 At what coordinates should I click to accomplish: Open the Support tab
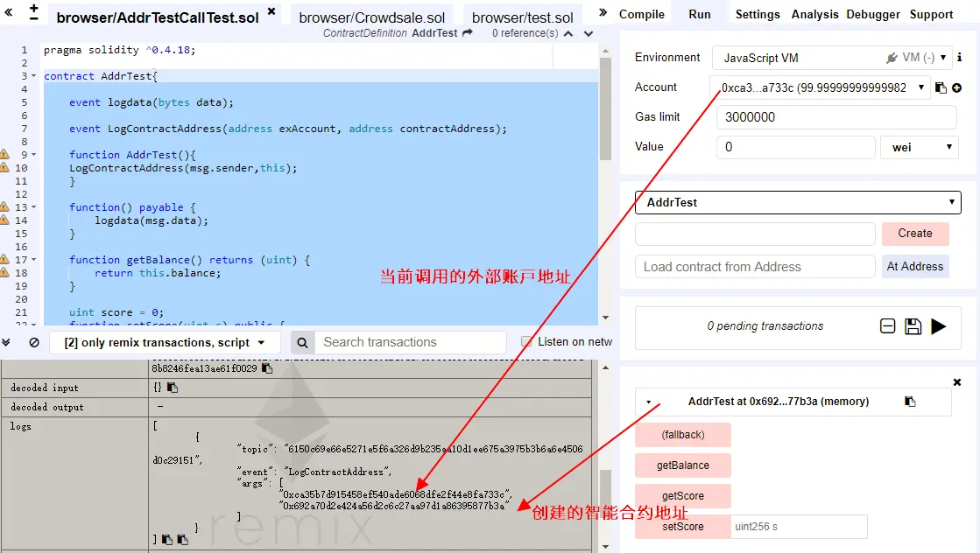[931, 14]
